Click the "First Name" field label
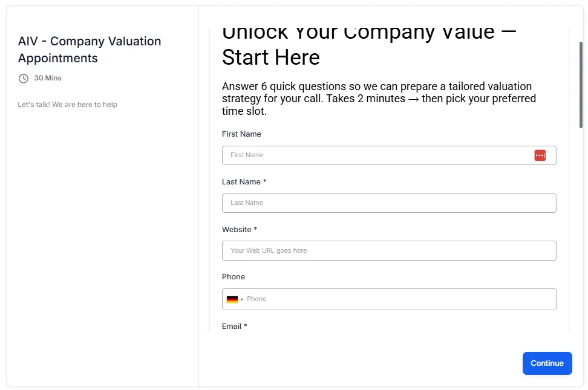This screenshot has height=390, width=588. [241, 134]
